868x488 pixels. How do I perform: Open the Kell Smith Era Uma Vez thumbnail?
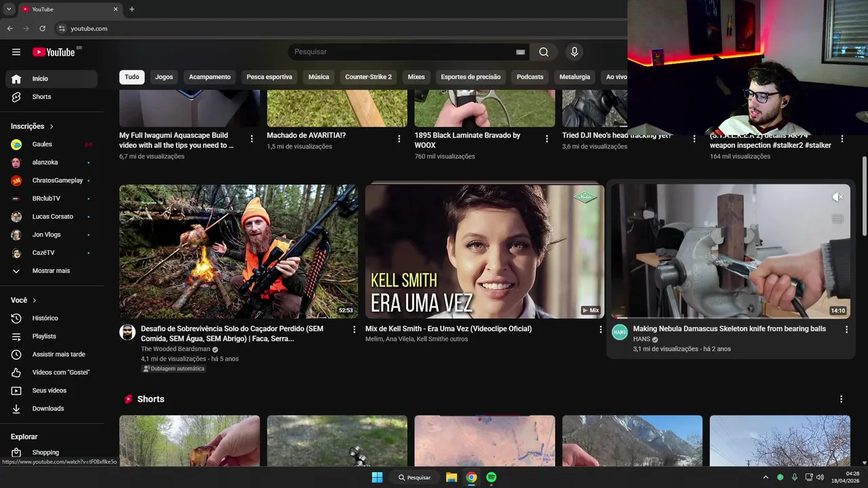click(x=485, y=251)
